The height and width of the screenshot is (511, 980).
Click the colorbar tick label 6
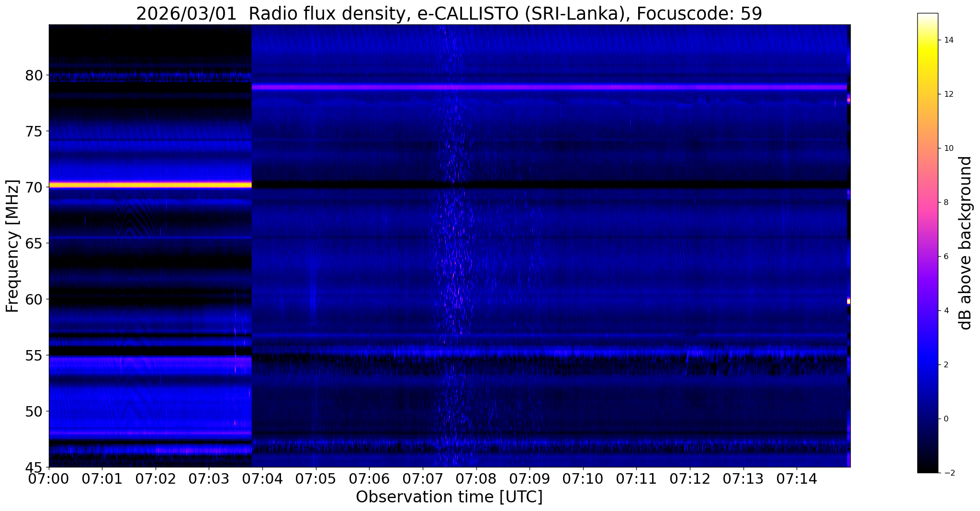point(946,257)
